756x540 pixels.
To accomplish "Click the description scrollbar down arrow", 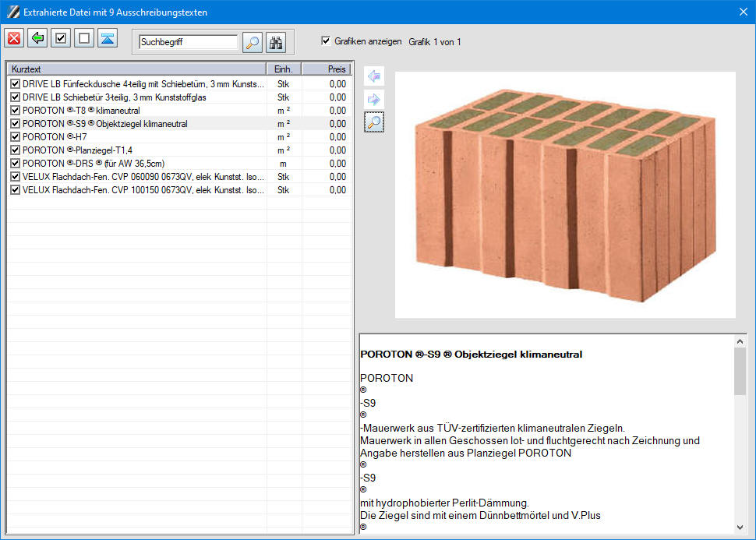I will (740, 528).
